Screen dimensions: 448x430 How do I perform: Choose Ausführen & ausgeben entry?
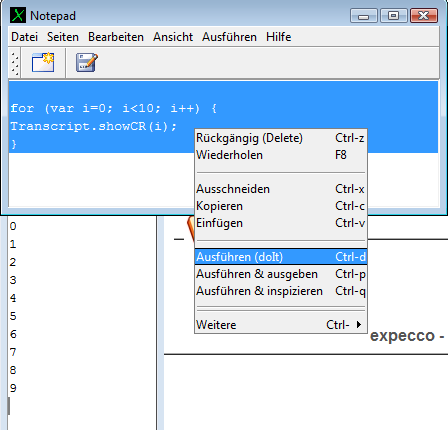(281, 274)
